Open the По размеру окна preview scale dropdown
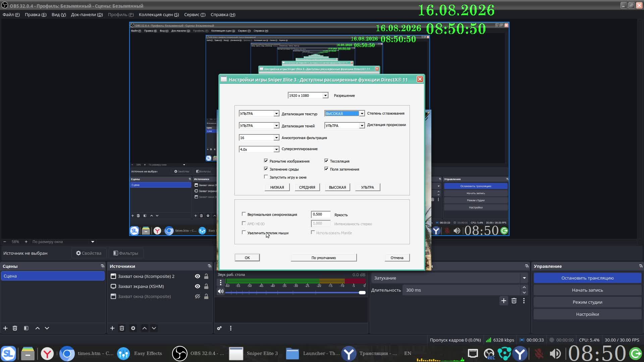 tap(63, 242)
